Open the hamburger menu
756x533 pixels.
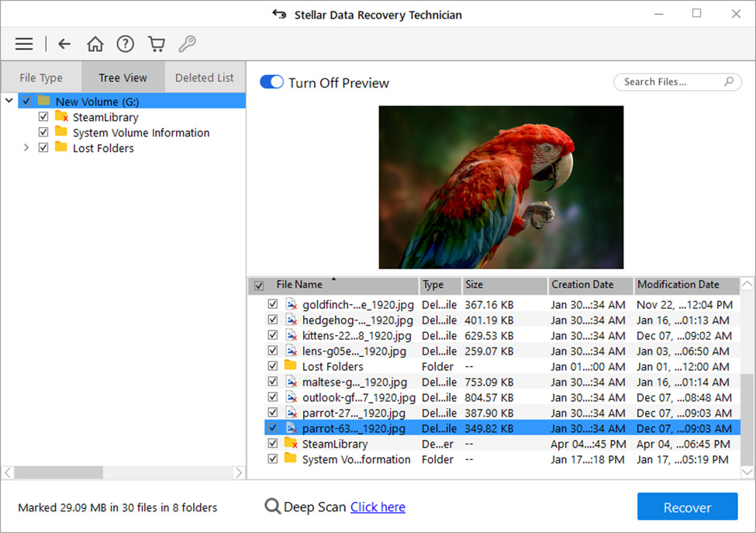click(24, 43)
